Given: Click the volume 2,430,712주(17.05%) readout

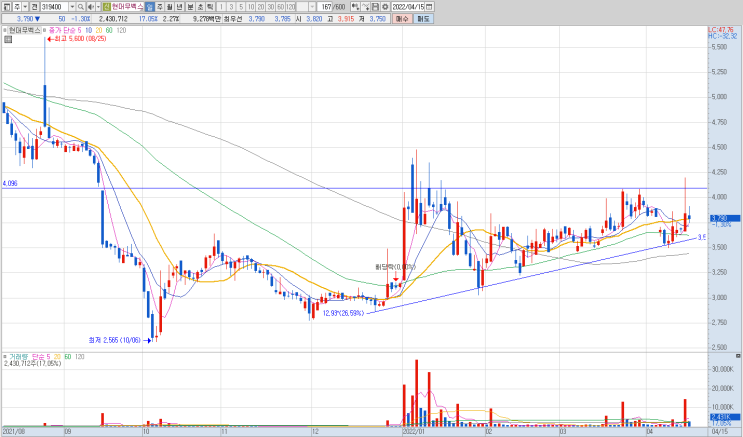Looking at the screenshot, I should click(32, 364).
